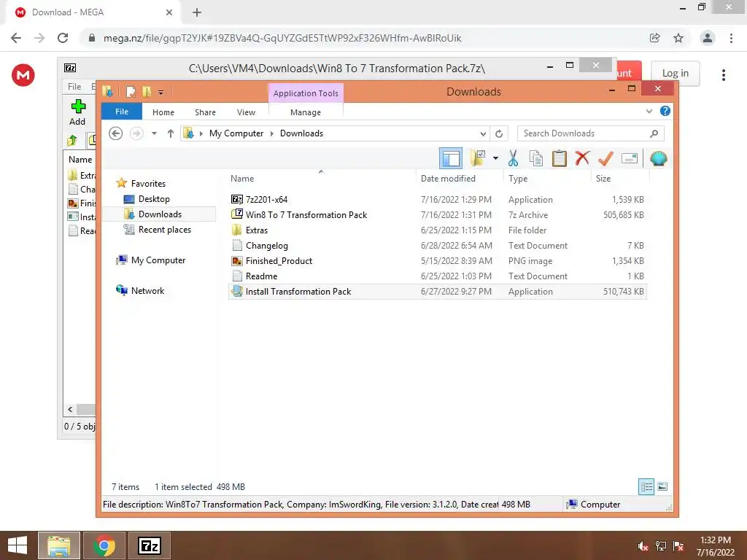The width and height of the screenshot is (747, 560).
Task: Sort by the Type column header
Action: [518, 179]
